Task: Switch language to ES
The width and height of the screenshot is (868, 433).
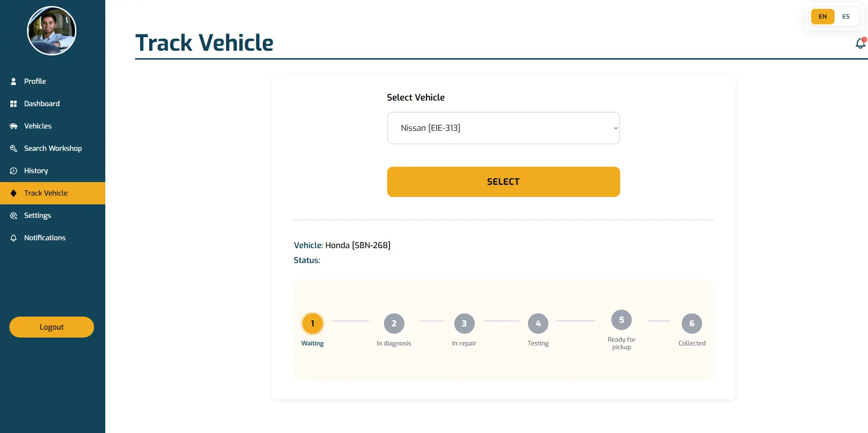Action: coord(846,17)
